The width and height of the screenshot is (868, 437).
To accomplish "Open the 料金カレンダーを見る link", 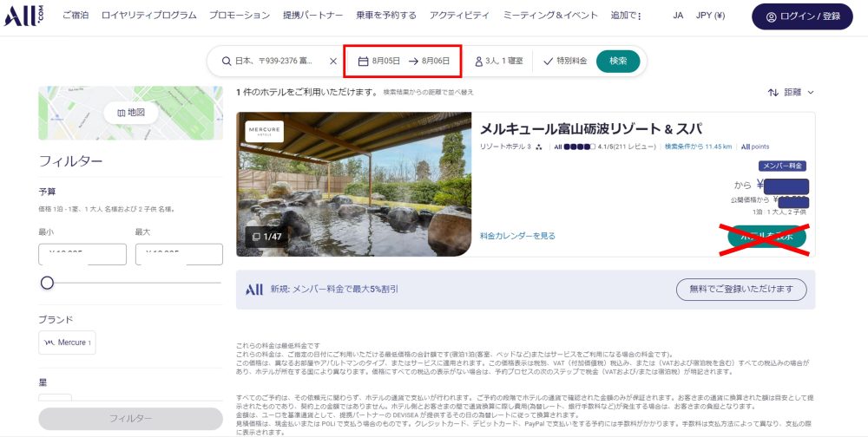I will (x=517, y=236).
